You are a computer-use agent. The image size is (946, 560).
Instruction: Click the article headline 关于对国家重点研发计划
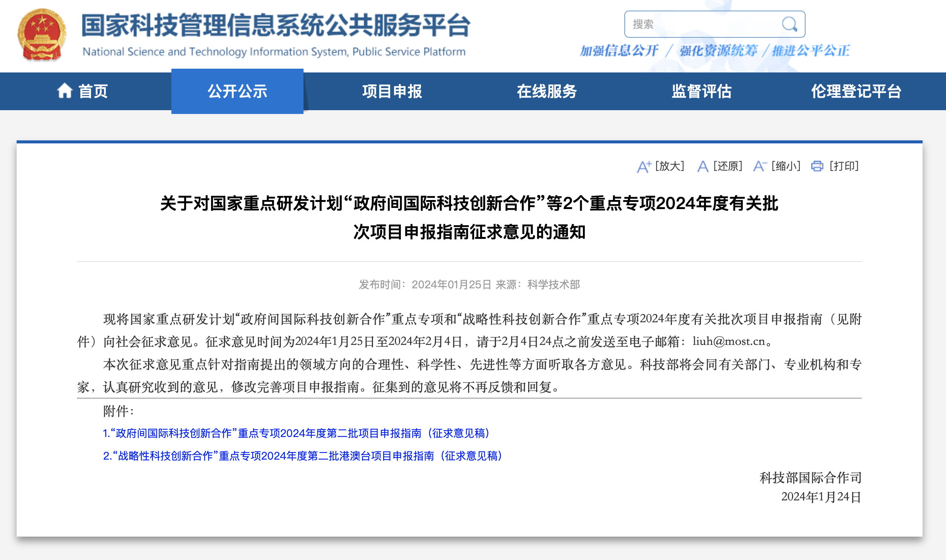(x=469, y=217)
